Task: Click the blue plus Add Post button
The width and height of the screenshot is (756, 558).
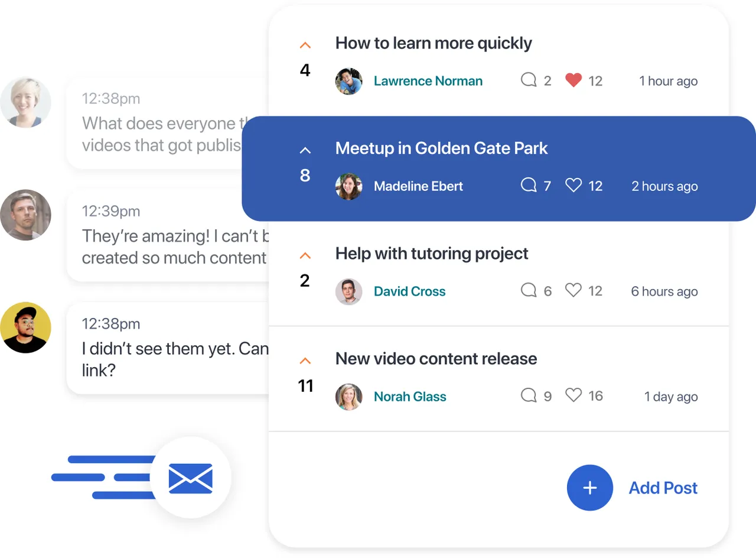Action: (590, 488)
